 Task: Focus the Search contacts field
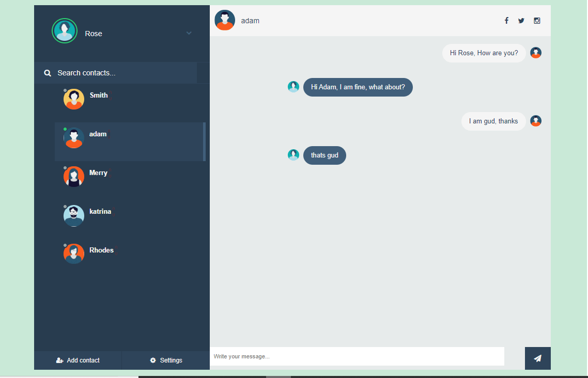pyautogui.click(x=116, y=73)
